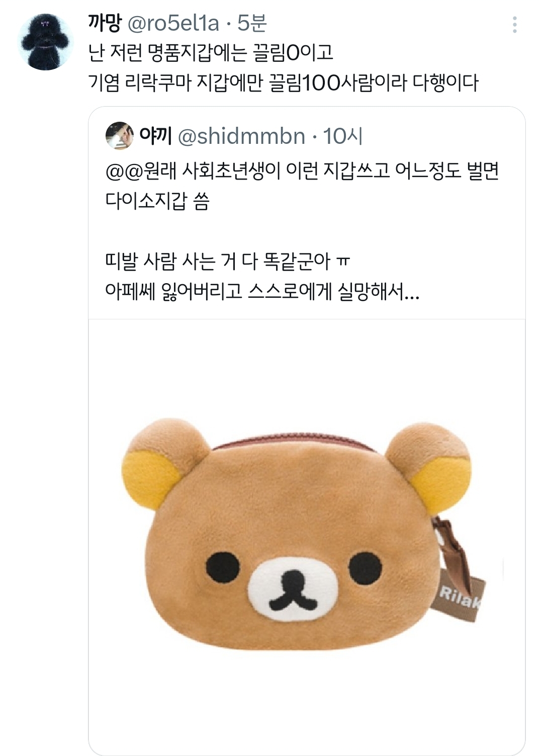Open the three-dot more options menu
Image resolution: width=543 pixels, height=756 pixels.
tap(514, 25)
